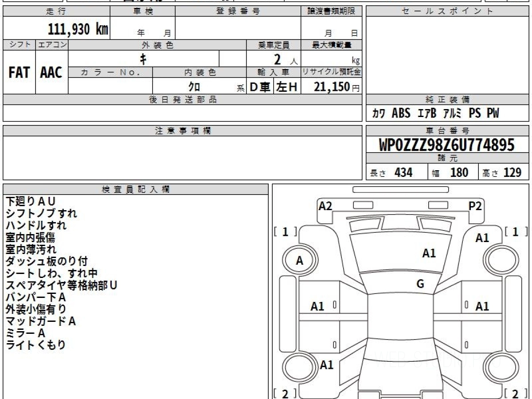The width and height of the screenshot is (532, 399).
Task: Select the note シートしわ、すれ中
Action: coord(51,273)
